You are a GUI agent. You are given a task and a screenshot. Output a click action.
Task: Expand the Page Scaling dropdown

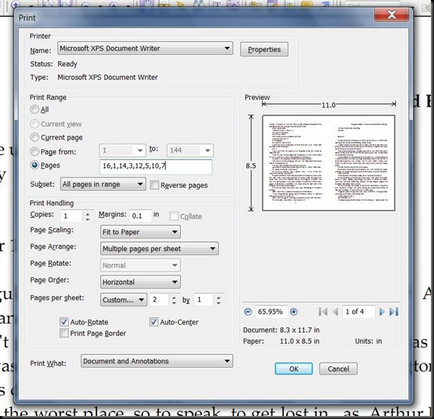tap(140, 232)
